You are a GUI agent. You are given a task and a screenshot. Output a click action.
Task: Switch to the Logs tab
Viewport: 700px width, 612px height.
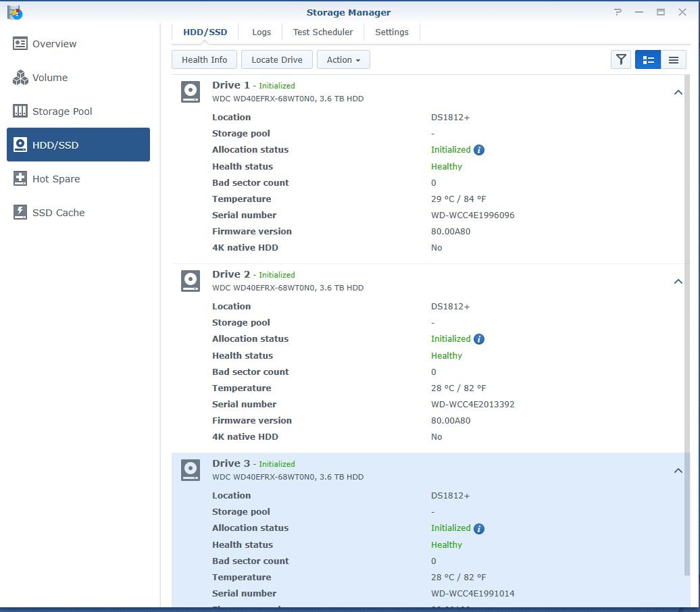(261, 32)
